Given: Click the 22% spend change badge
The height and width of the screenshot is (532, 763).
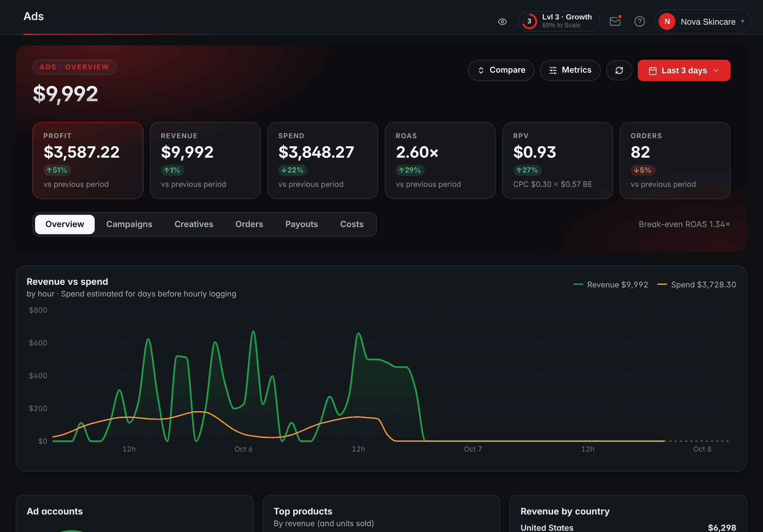Looking at the screenshot, I should [x=292, y=170].
